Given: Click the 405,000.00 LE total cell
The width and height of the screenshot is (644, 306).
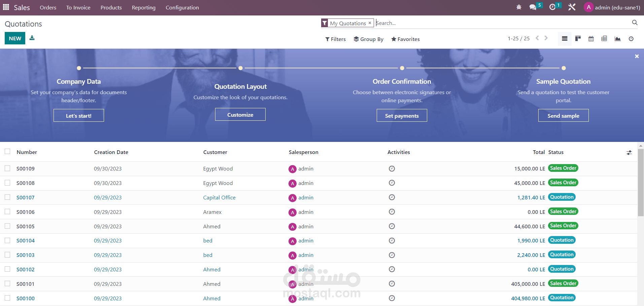Looking at the screenshot, I should tap(528, 284).
